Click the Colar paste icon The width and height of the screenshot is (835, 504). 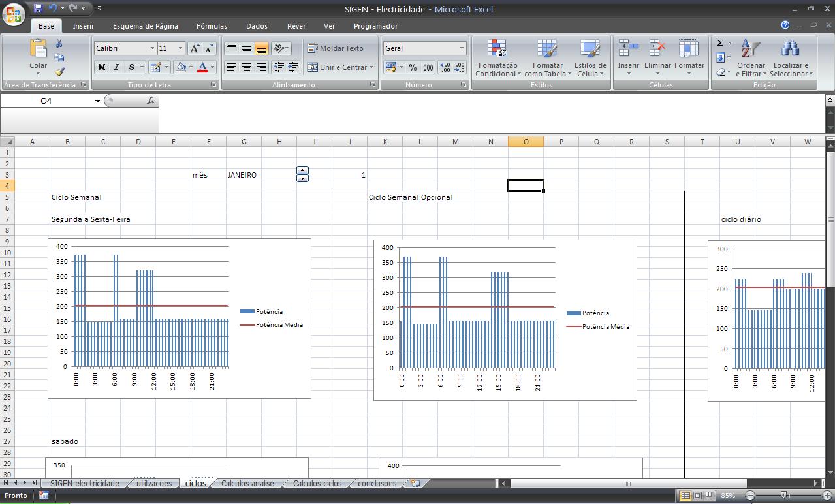39,49
